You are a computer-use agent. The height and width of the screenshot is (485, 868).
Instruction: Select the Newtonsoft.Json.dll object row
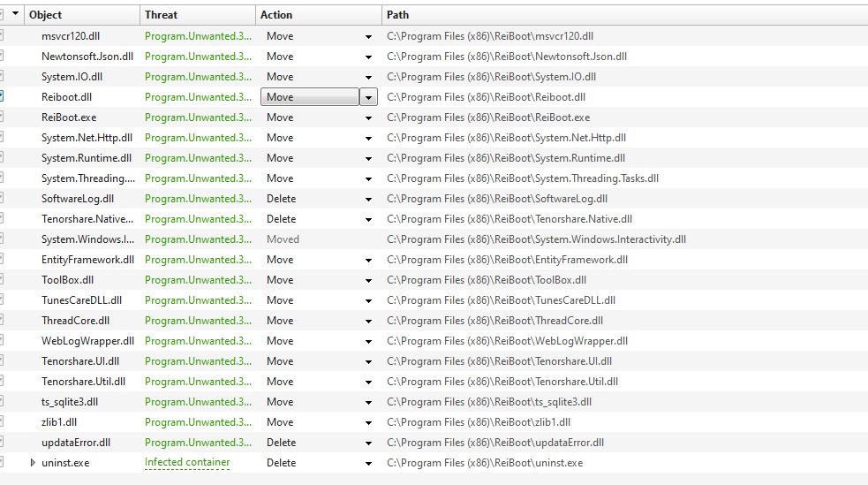tap(87, 57)
